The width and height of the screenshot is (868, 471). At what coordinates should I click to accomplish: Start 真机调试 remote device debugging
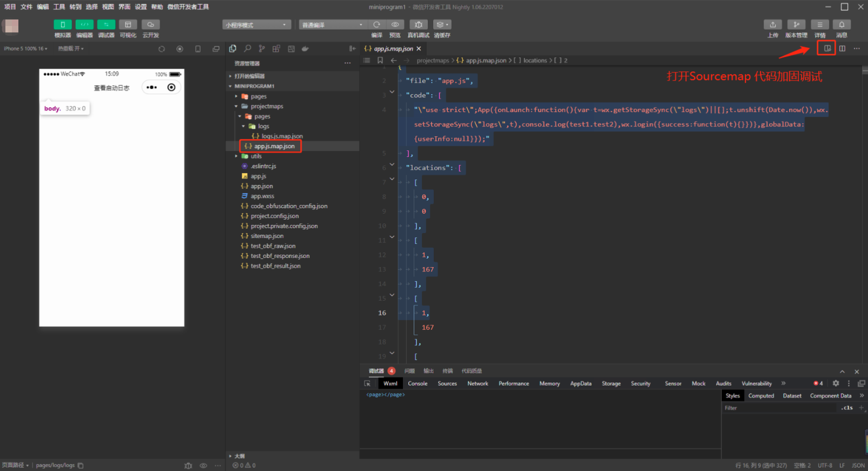pos(419,25)
